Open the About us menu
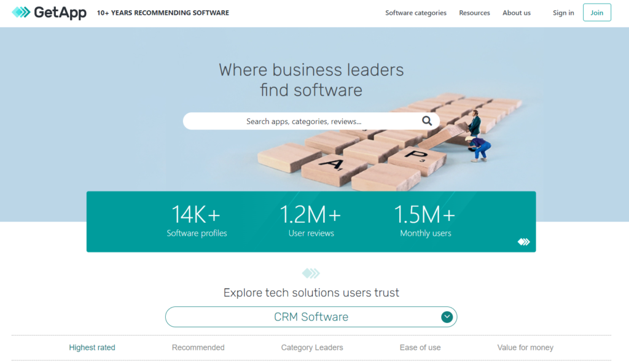 [x=517, y=12]
